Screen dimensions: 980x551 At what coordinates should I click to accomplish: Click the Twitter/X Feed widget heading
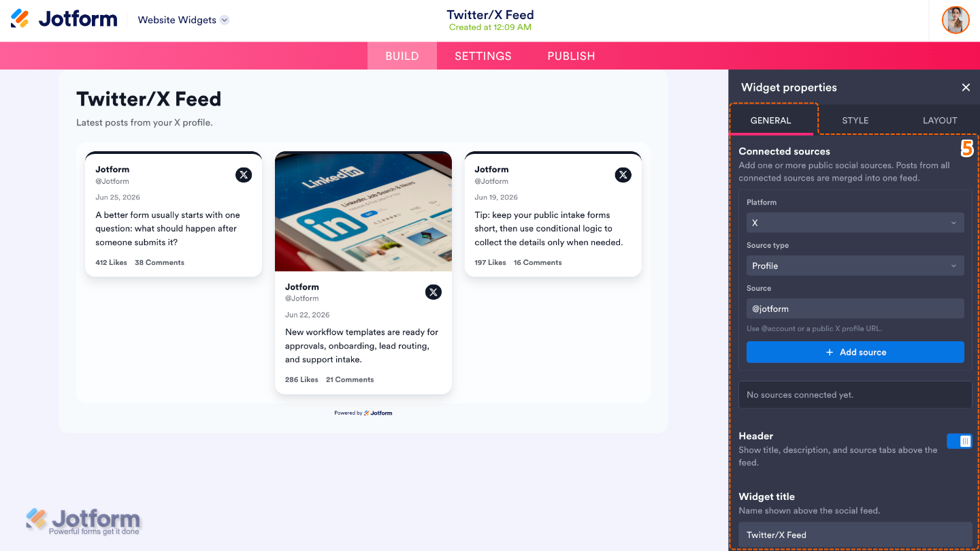149,99
